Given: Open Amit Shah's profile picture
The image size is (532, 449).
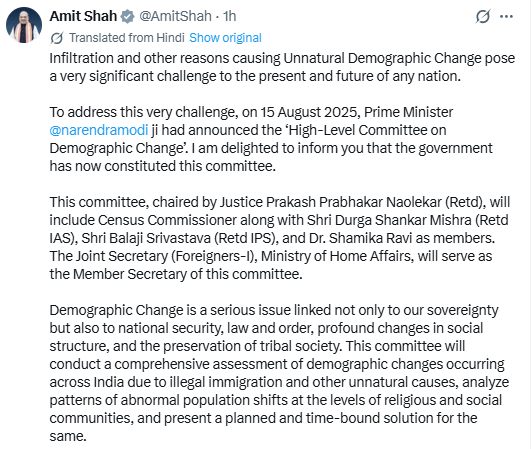Looking at the screenshot, I should [x=24, y=25].
